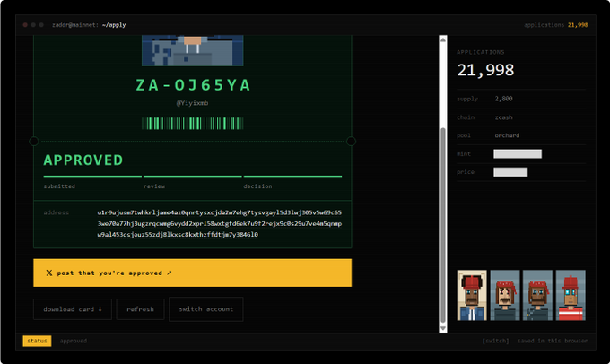Click the supply value 2,800
This screenshot has height=364, width=610.
[503, 99]
